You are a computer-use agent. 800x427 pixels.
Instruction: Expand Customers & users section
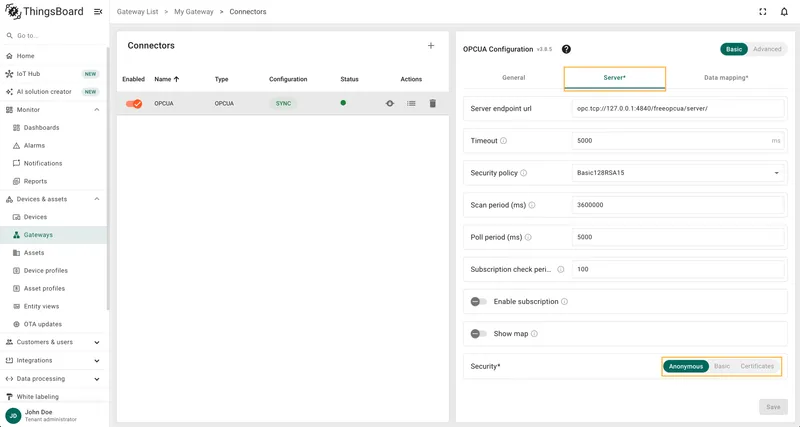(97, 342)
